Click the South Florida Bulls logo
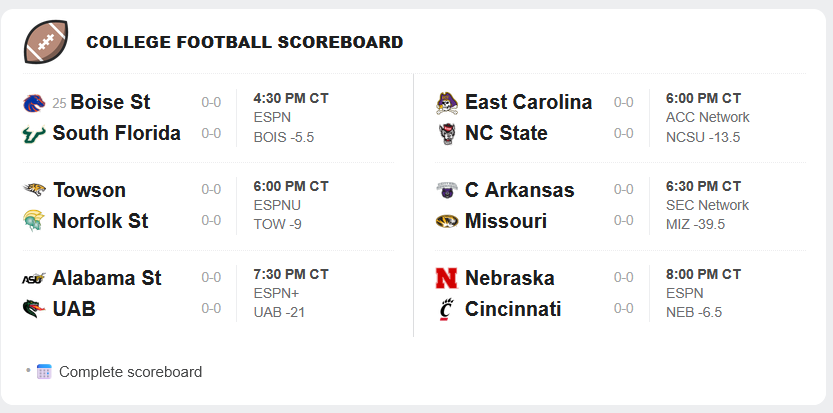 [33, 133]
